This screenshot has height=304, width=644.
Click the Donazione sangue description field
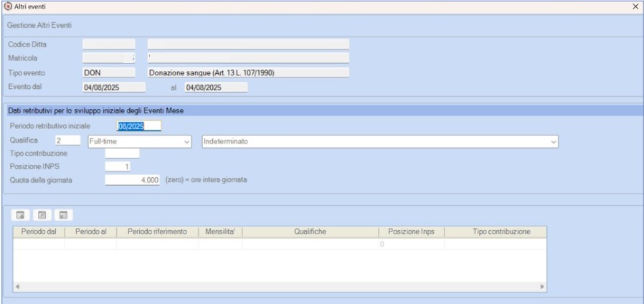pyautogui.click(x=248, y=72)
